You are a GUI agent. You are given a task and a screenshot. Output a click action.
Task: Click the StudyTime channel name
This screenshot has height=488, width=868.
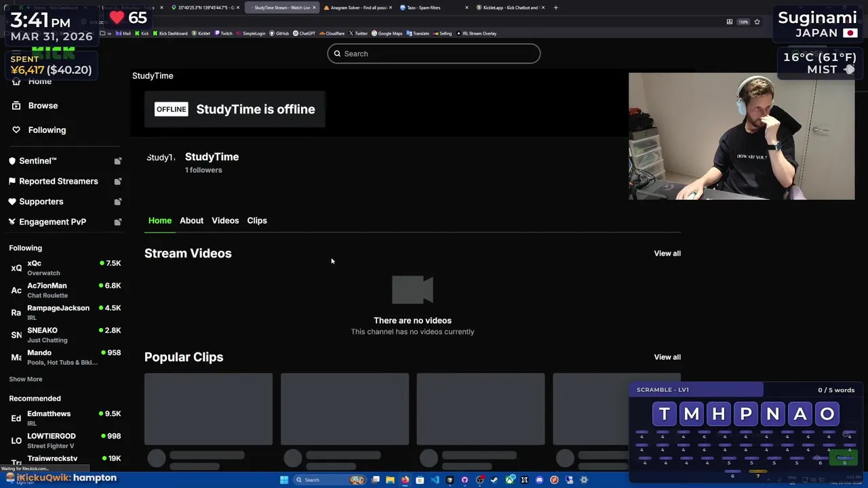coord(212,157)
